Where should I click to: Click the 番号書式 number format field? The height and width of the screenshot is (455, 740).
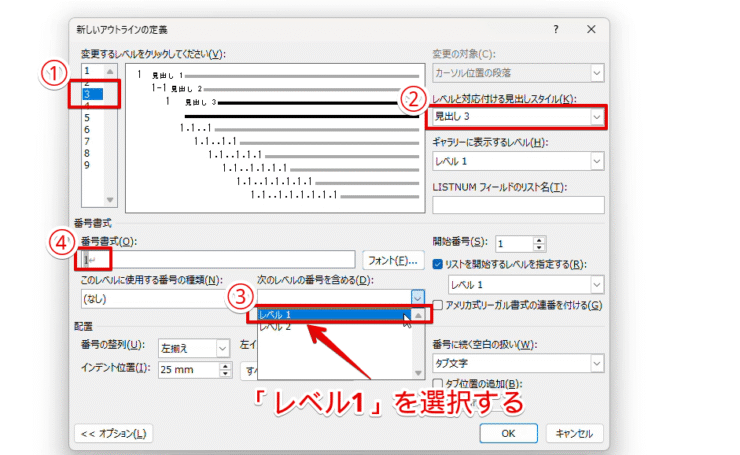click(x=218, y=260)
